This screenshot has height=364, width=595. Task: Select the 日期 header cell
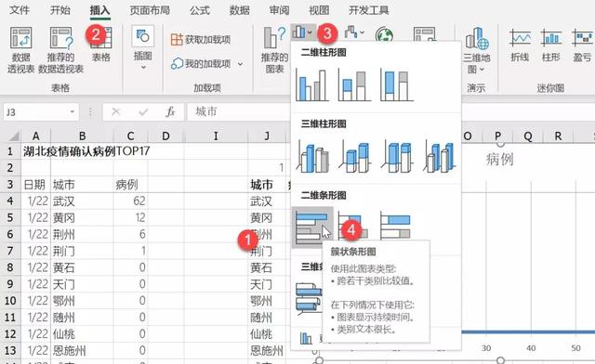(35, 185)
